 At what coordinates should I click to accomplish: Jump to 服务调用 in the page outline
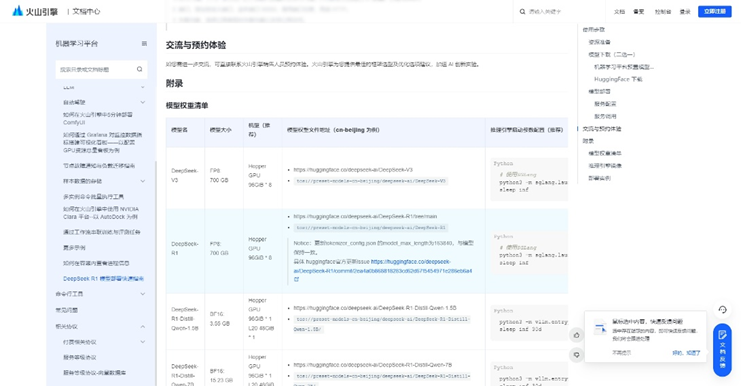(x=605, y=116)
